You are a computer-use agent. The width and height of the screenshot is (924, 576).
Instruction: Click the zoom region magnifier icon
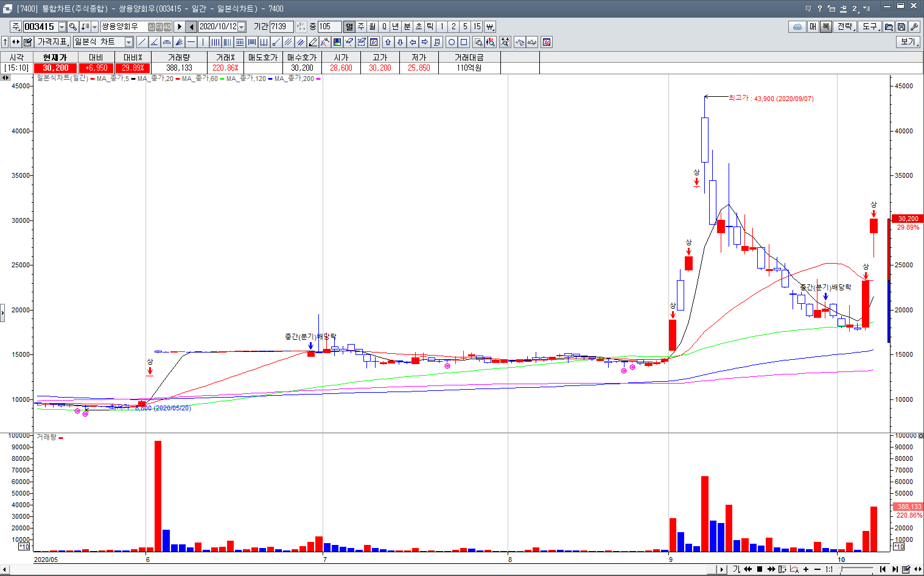(x=478, y=42)
